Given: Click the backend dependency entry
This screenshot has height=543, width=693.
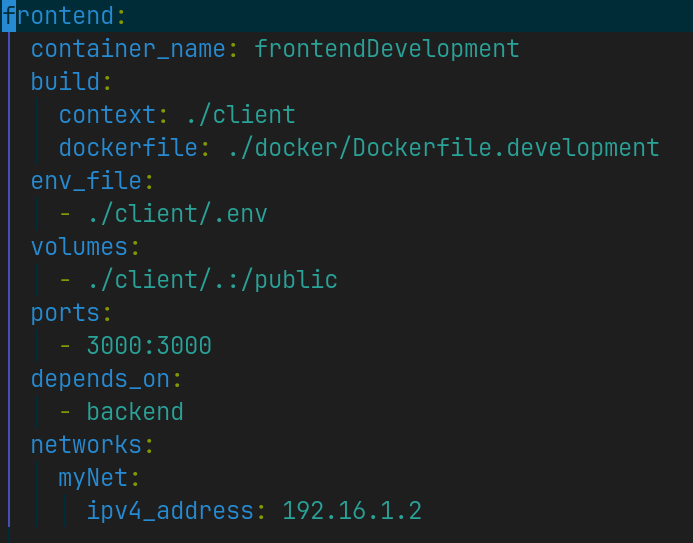Looking at the screenshot, I should 135,412.
